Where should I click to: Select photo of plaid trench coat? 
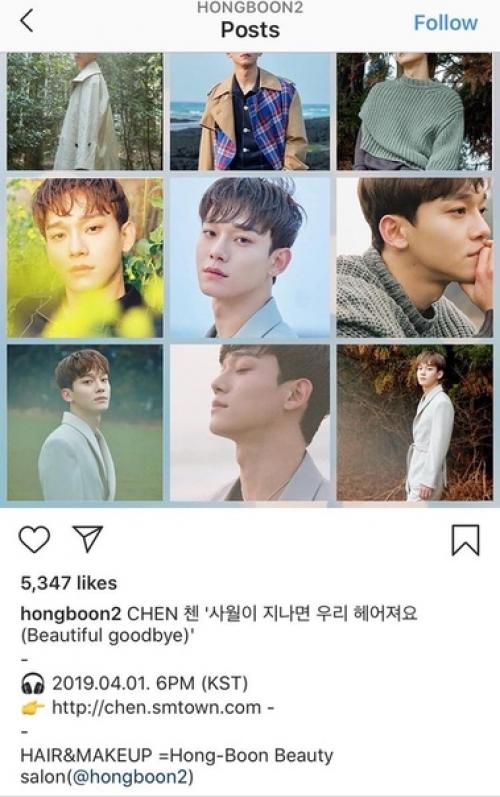249,111
